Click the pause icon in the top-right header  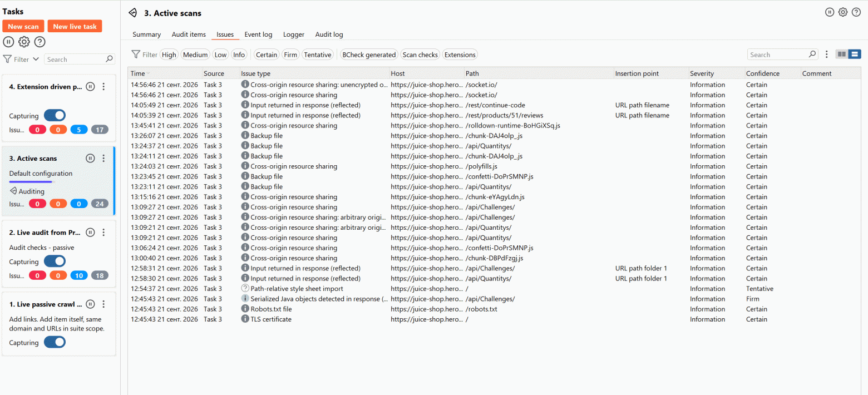point(830,12)
